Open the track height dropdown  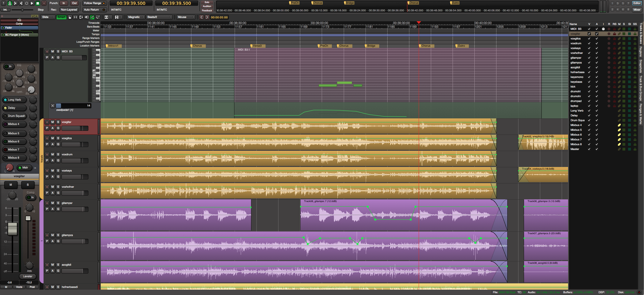tap(118, 17)
